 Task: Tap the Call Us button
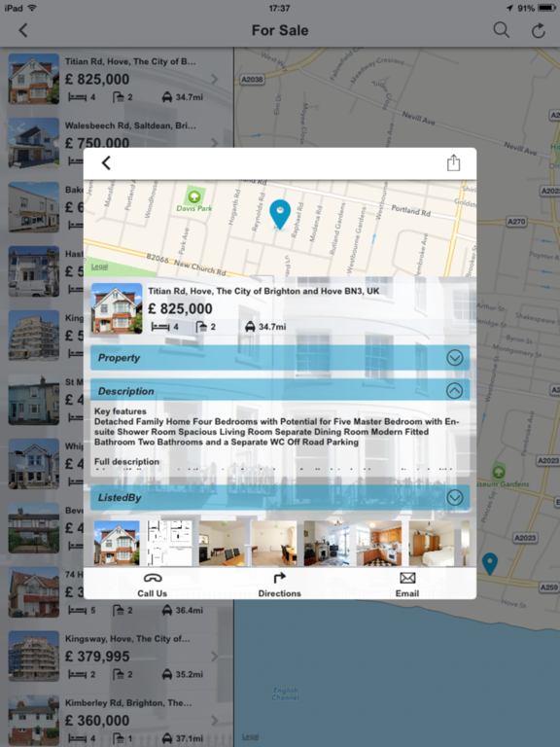click(153, 585)
